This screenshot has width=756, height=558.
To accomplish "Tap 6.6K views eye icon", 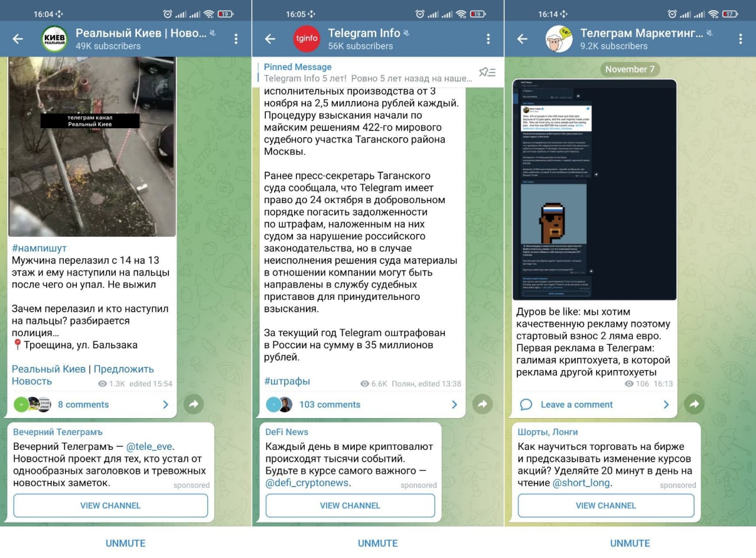I will click(x=364, y=384).
